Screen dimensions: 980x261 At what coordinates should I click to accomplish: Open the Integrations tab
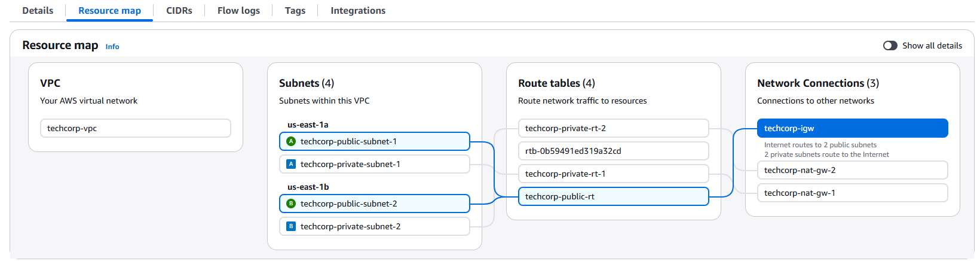(x=358, y=11)
